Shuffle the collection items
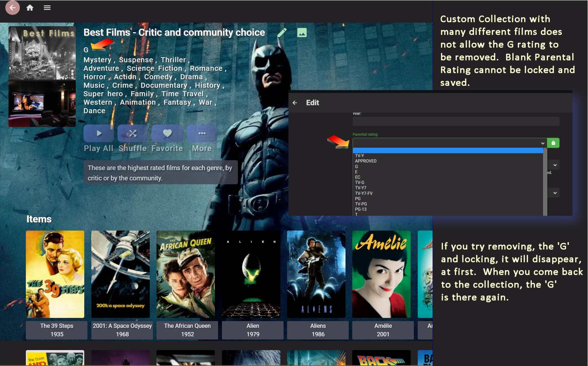 132,133
